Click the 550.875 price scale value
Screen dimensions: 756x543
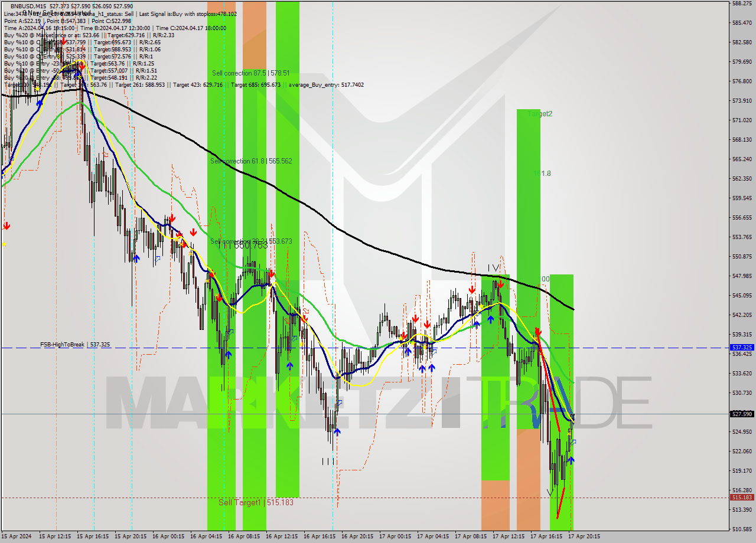click(x=742, y=256)
